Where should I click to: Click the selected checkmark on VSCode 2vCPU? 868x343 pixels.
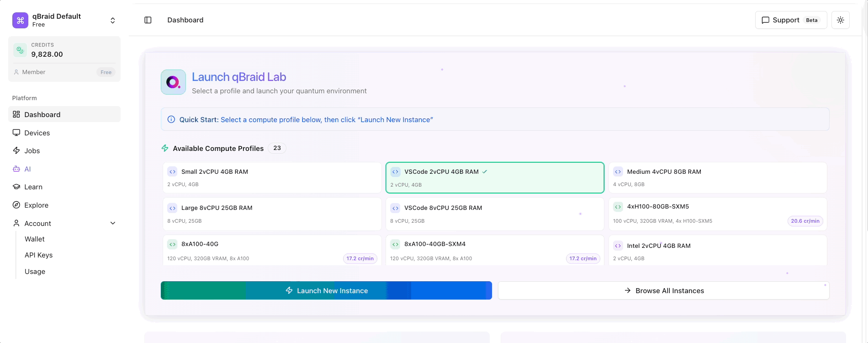tap(485, 171)
